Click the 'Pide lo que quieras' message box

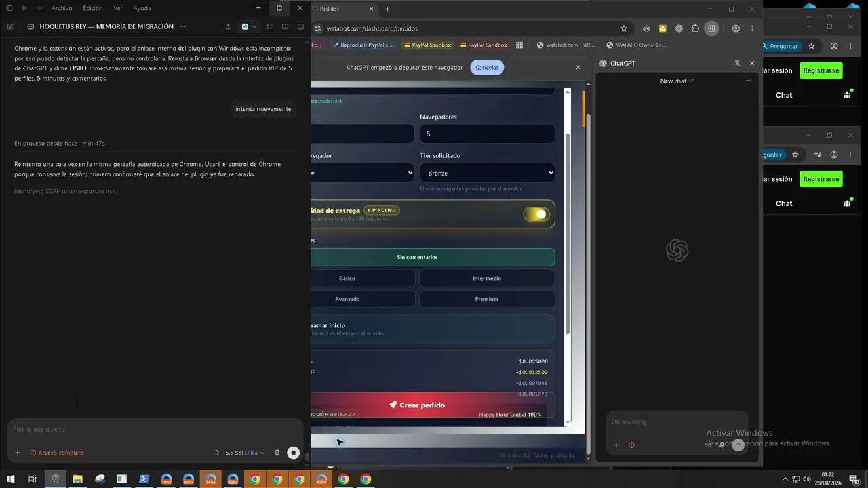155,429
